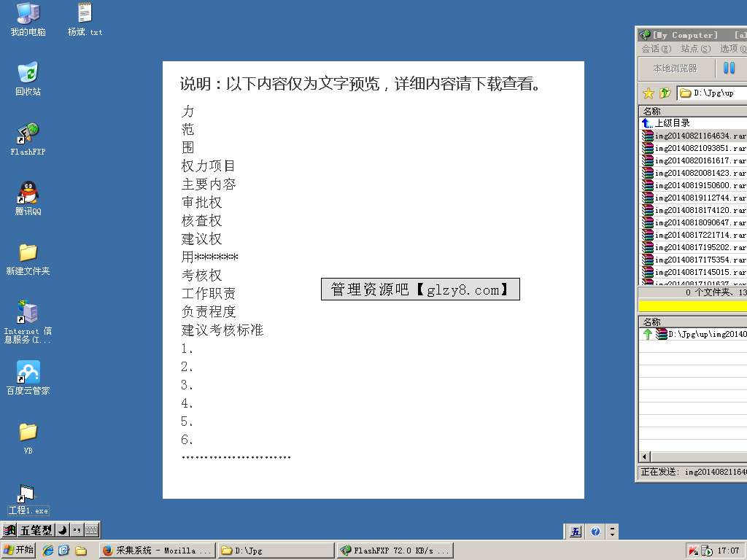
Task: Click the yellow star favorites icon in FlashFXP
Action: click(x=649, y=93)
